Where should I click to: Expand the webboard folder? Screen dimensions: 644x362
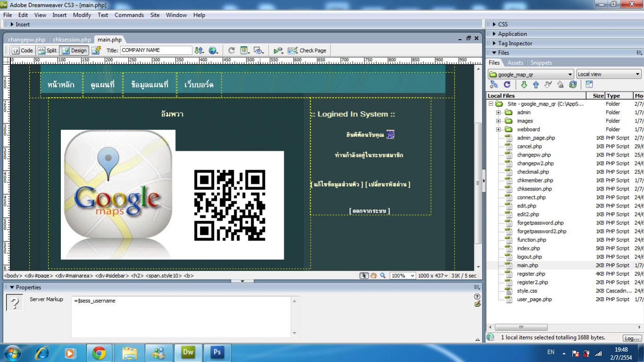point(498,129)
